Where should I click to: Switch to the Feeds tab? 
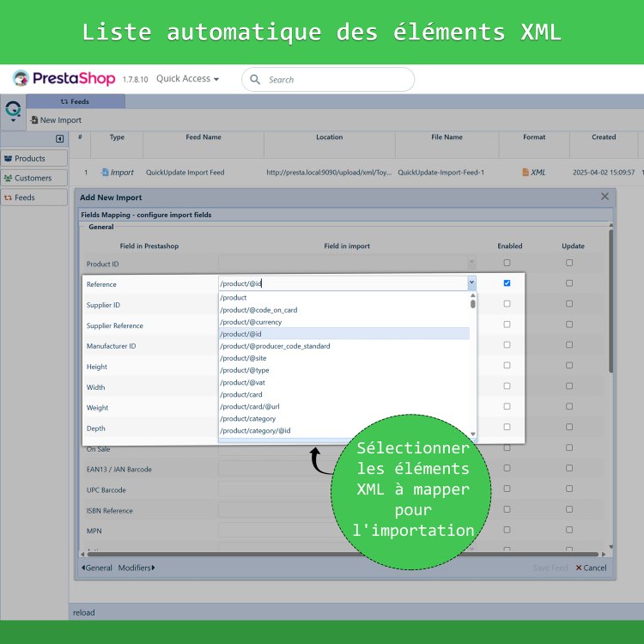point(76,101)
